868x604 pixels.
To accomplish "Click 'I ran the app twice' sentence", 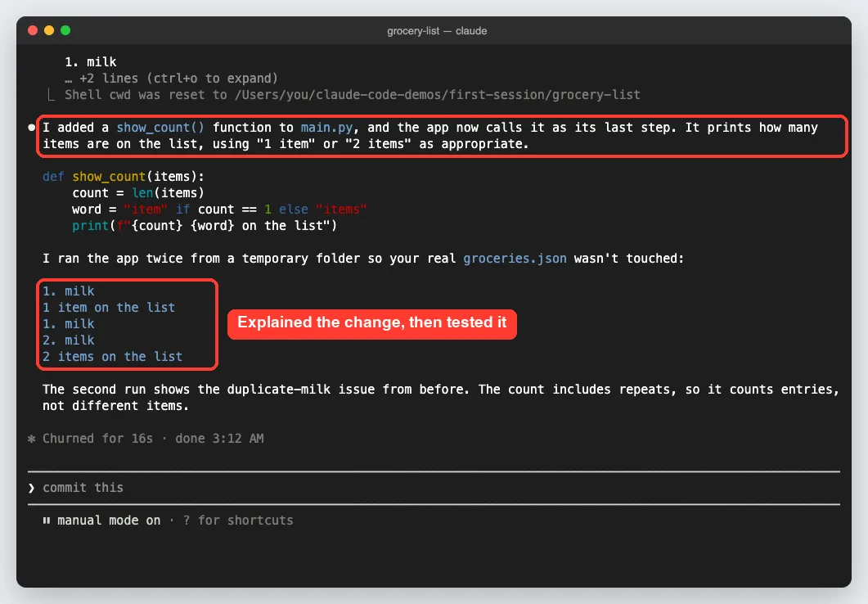I will pos(363,259).
